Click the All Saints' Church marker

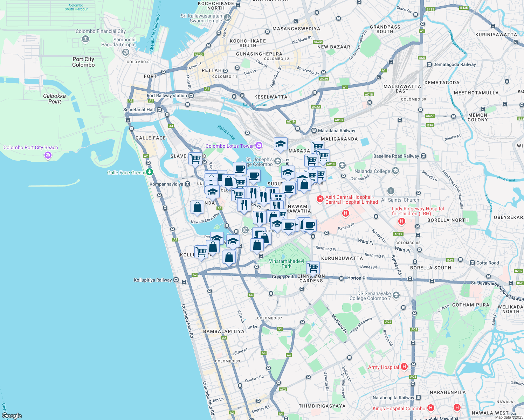pyautogui.click(x=391, y=191)
